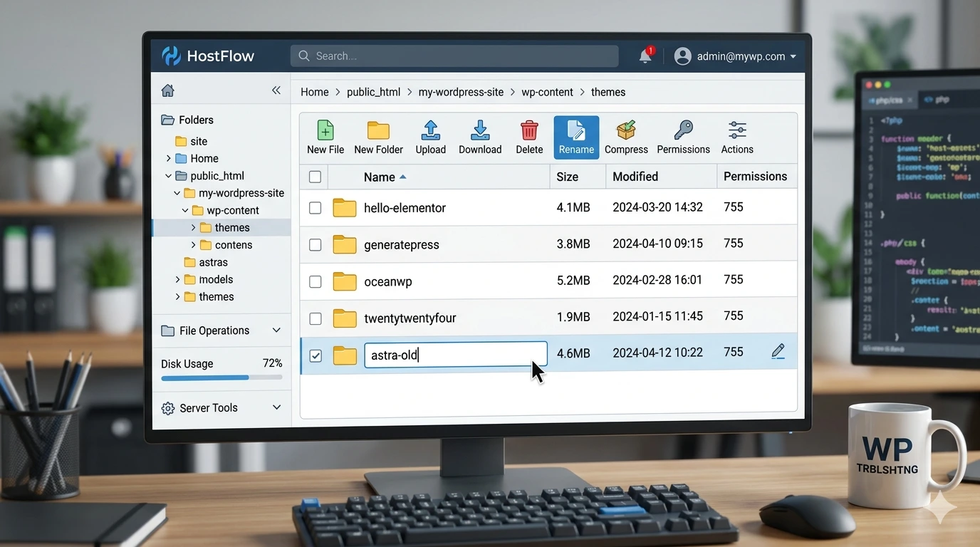Go to public_html in the breadcrumb
The width and height of the screenshot is (980, 547).
[x=373, y=92]
